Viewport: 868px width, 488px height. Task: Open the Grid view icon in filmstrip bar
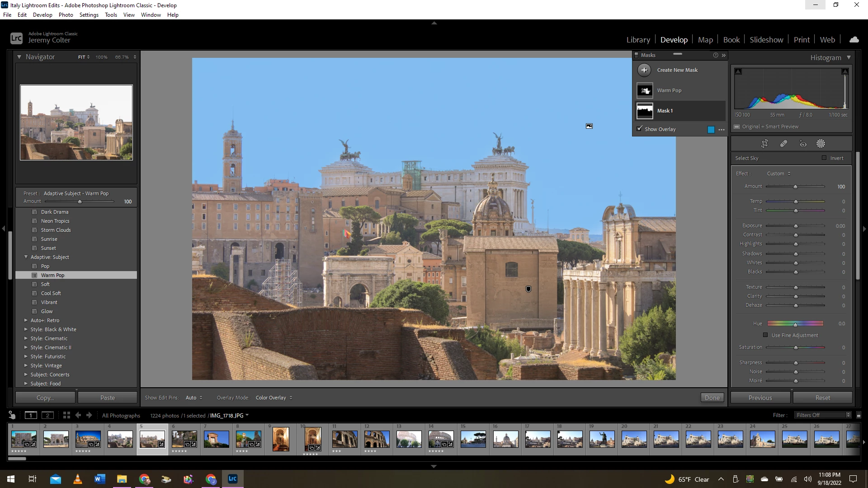coord(66,415)
